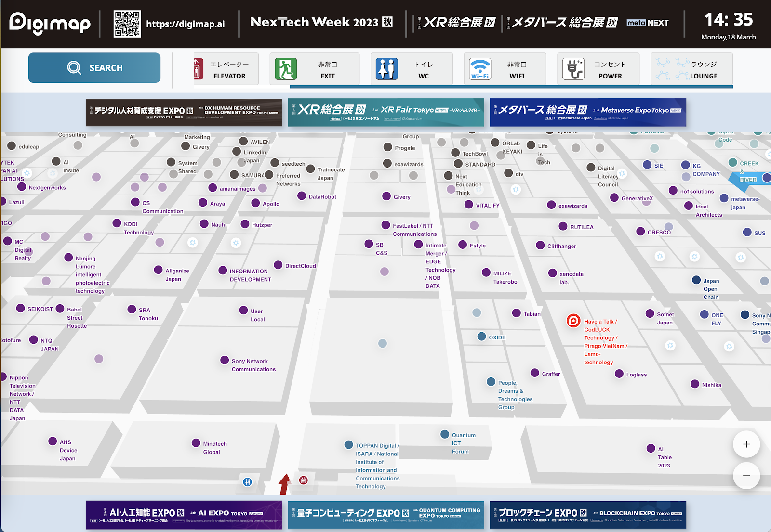Open the DX Human Resource Development Expo banner

point(184,112)
